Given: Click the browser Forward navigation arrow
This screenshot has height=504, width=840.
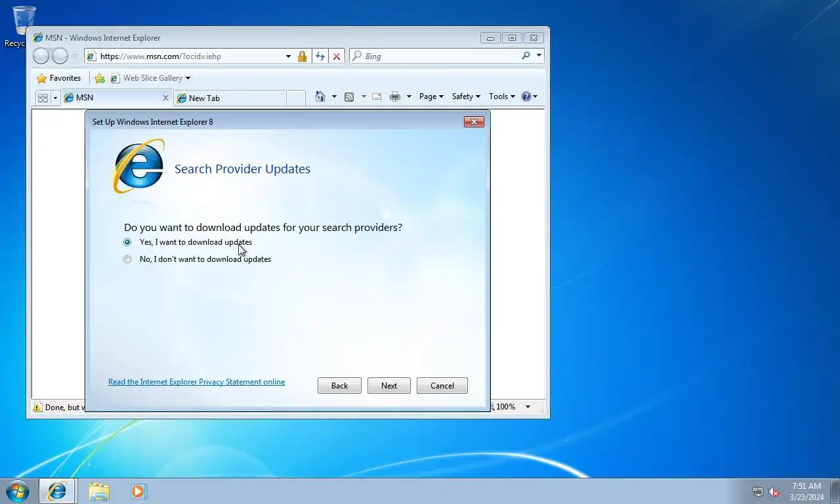Looking at the screenshot, I should pos(60,56).
